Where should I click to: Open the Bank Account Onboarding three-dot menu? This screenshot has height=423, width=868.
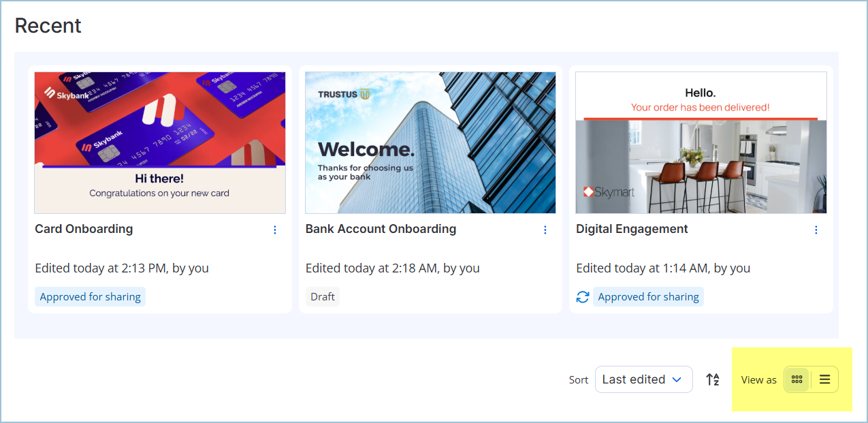coord(545,230)
